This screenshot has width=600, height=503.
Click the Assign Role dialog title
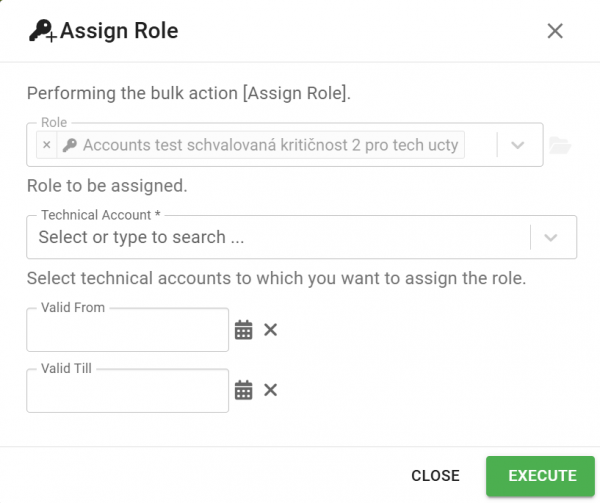(x=119, y=31)
